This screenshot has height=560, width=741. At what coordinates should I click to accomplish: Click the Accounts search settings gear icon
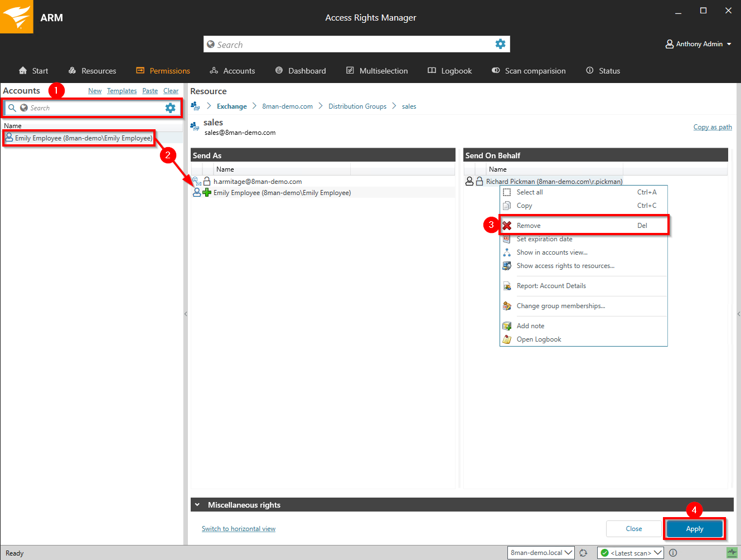(170, 108)
